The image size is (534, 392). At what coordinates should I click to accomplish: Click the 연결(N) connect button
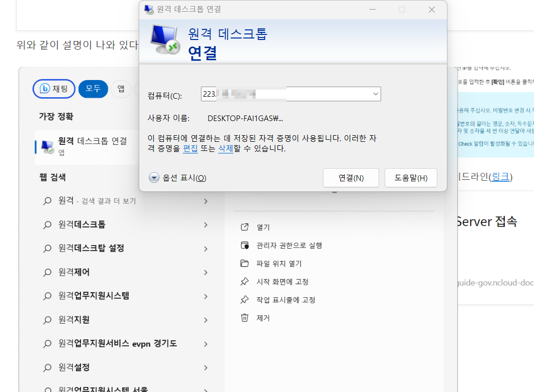click(351, 178)
